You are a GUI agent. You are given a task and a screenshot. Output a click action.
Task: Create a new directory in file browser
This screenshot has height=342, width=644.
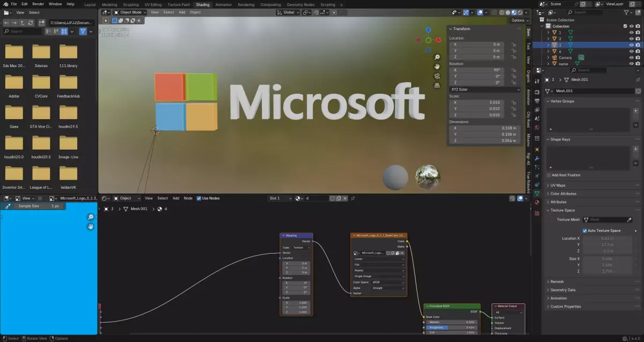tap(41, 23)
